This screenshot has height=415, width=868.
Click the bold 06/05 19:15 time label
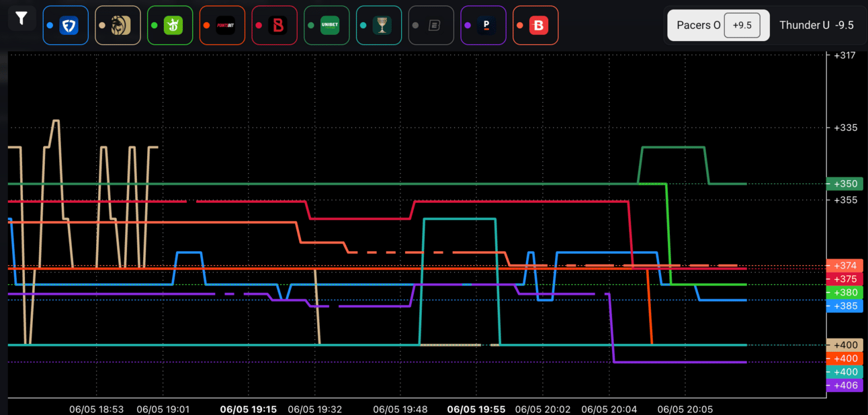tap(249, 409)
